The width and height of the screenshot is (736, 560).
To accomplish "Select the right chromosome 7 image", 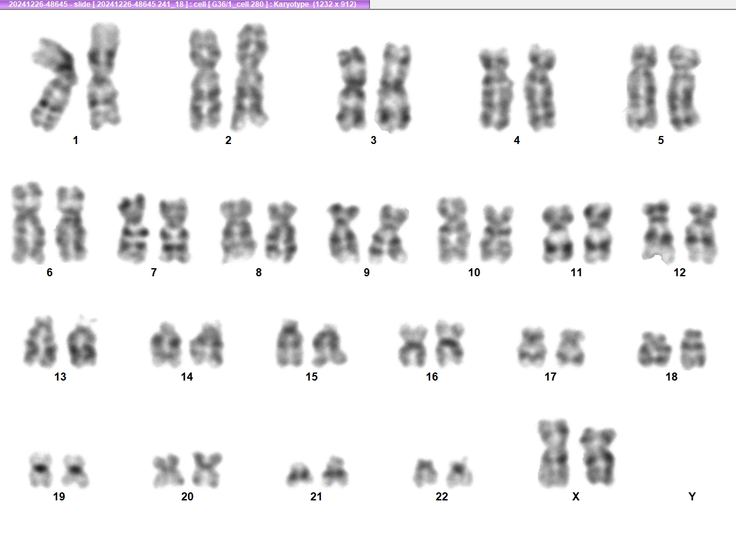I will tap(174, 230).
